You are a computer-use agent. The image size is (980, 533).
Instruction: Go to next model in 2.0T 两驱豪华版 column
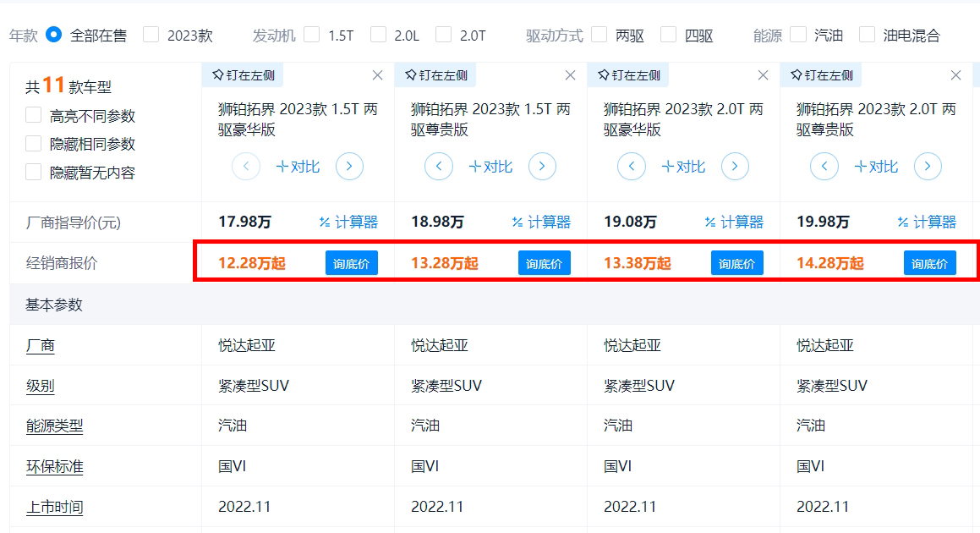(735, 167)
